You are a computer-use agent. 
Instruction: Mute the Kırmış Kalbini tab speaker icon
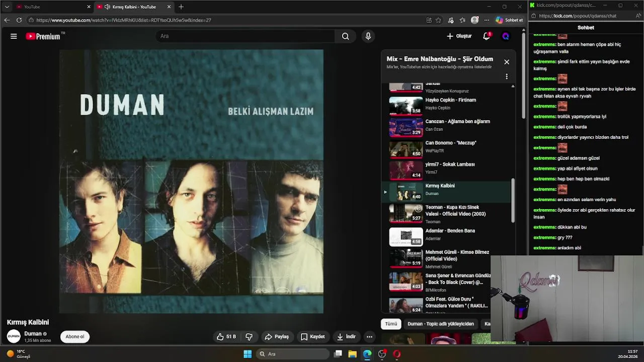click(107, 7)
